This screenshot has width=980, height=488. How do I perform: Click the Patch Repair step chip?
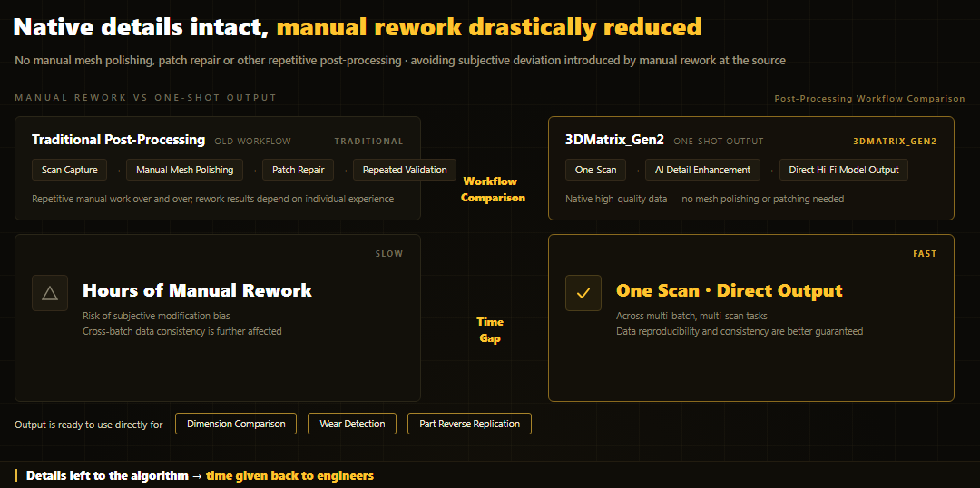299,170
